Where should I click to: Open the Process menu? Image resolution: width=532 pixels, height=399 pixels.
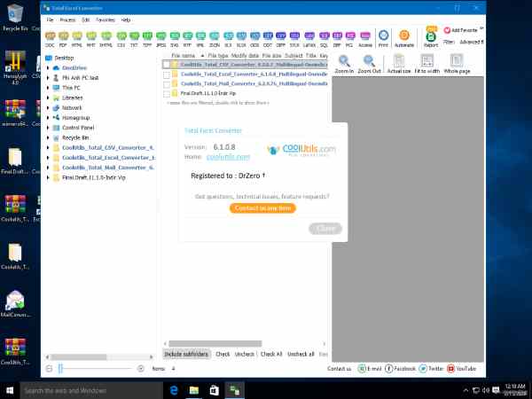pos(67,20)
